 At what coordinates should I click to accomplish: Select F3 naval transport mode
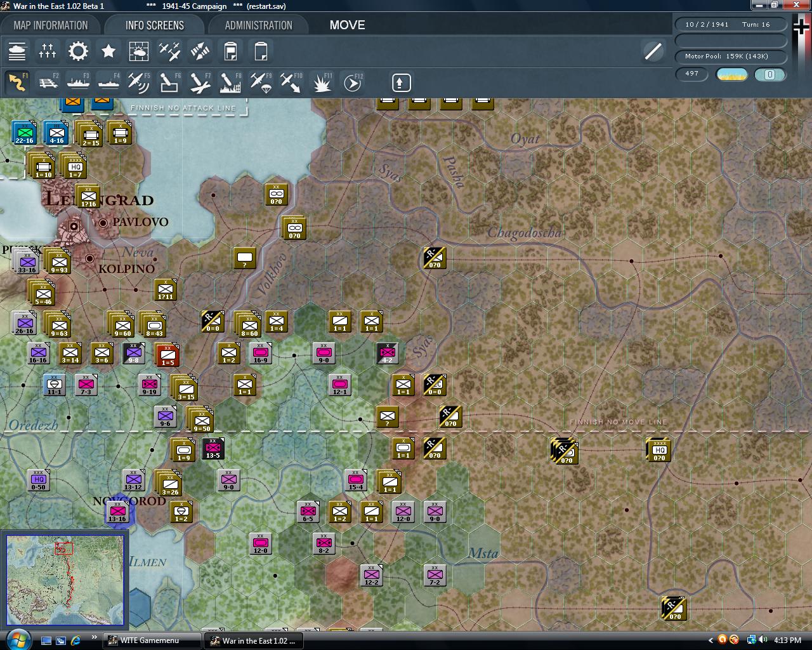pyautogui.click(x=78, y=83)
